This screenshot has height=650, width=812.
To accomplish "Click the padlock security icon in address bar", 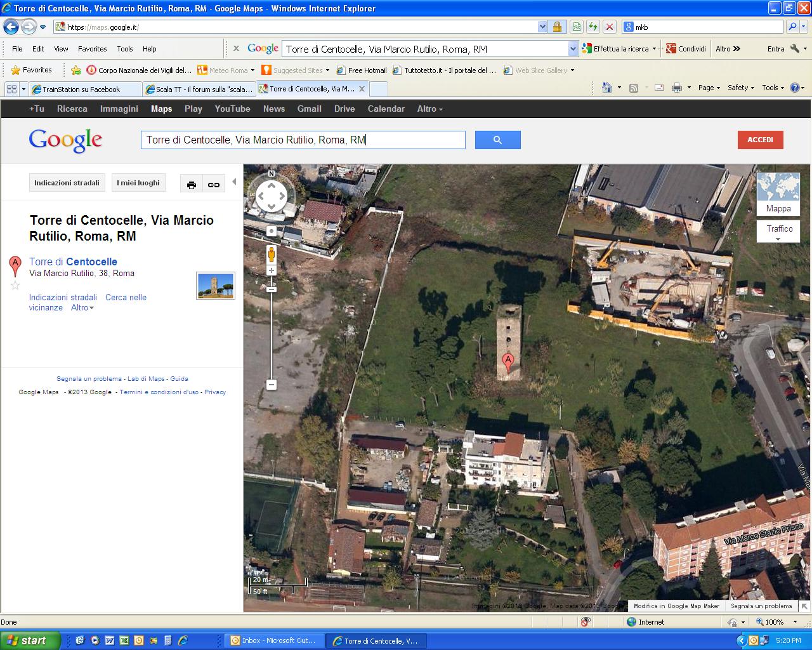I will tap(557, 27).
